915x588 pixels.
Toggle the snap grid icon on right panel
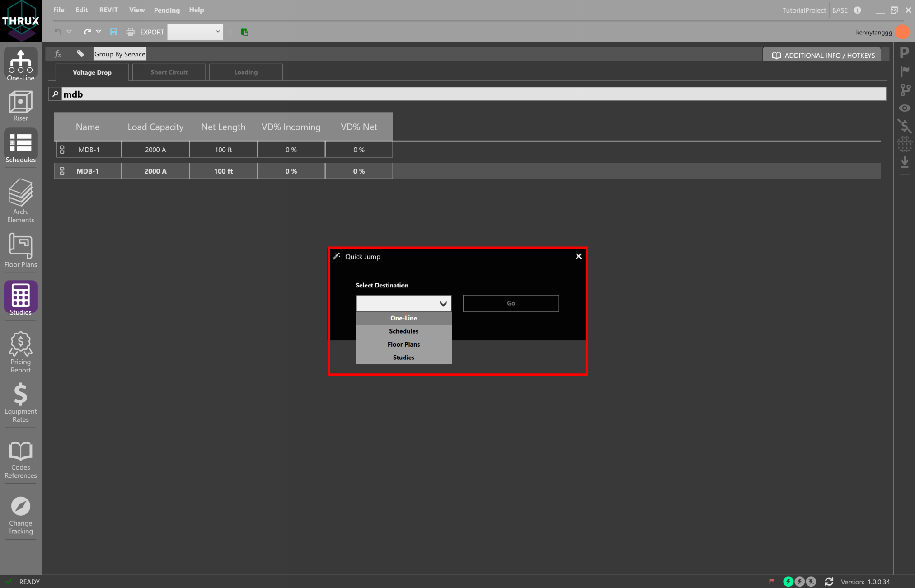coord(905,145)
